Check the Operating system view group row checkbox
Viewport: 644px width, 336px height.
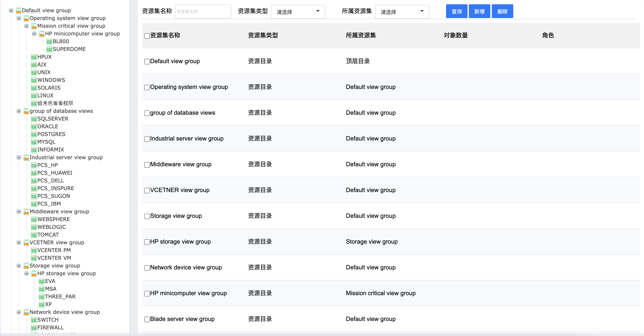pyautogui.click(x=147, y=87)
